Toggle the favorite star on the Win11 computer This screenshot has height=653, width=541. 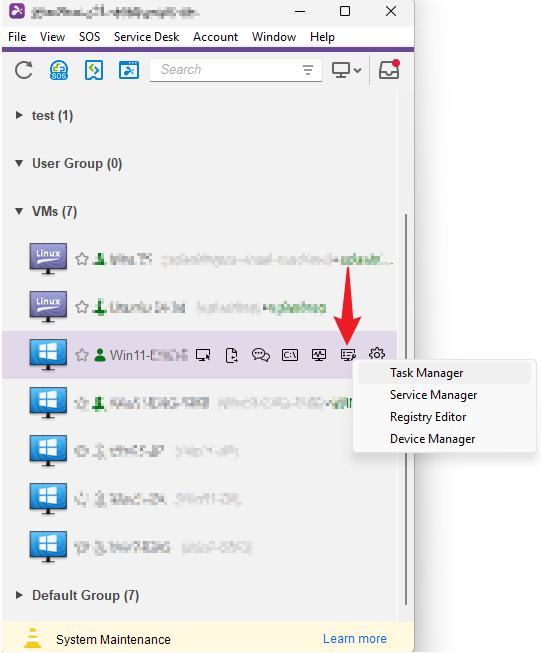82,355
